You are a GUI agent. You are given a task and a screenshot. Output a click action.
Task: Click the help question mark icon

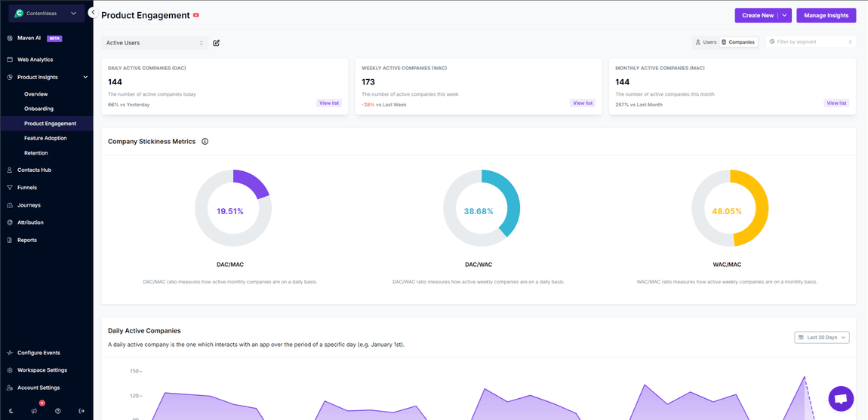[x=58, y=411]
